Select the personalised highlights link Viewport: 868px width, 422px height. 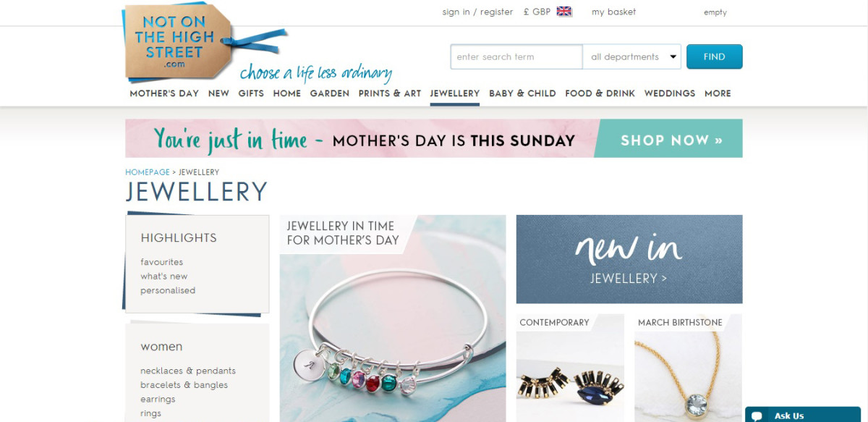click(x=168, y=290)
